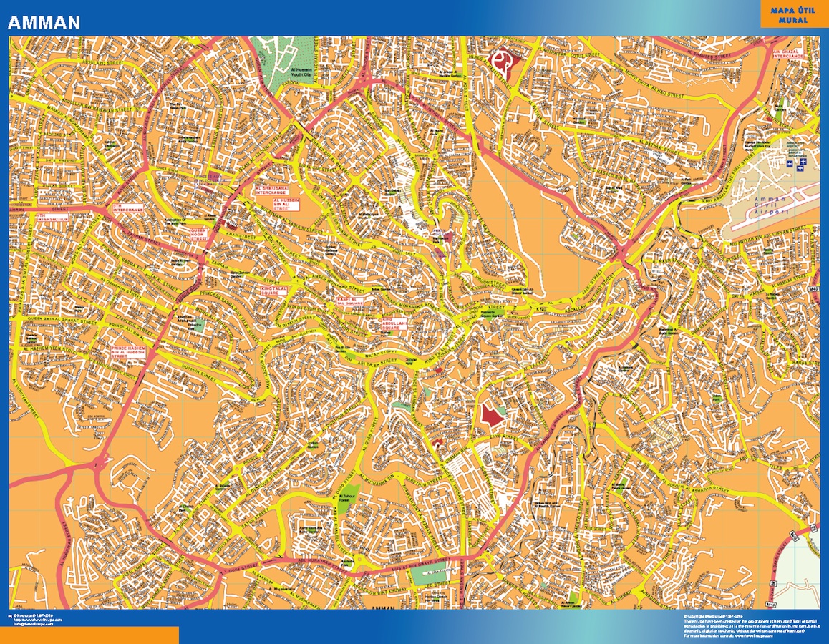The height and width of the screenshot is (644, 829).
Task: Click the 5TH INTERCHANGE label
Action: pyautogui.click(x=127, y=208)
